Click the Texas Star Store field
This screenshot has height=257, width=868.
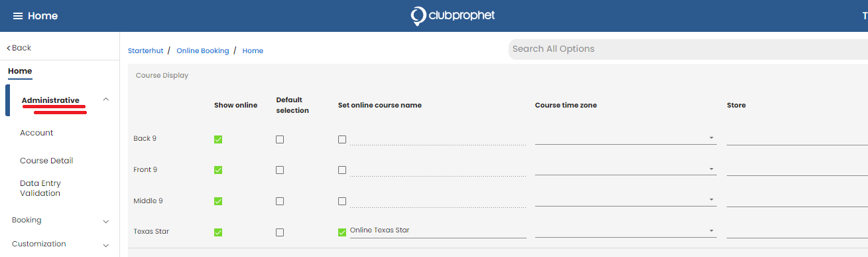(x=797, y=230)
